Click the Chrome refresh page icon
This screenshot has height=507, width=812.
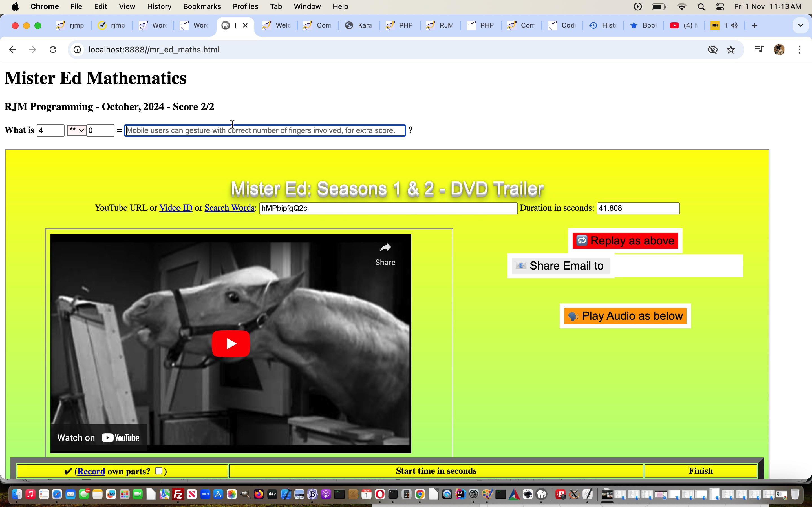tap(53, 50)
